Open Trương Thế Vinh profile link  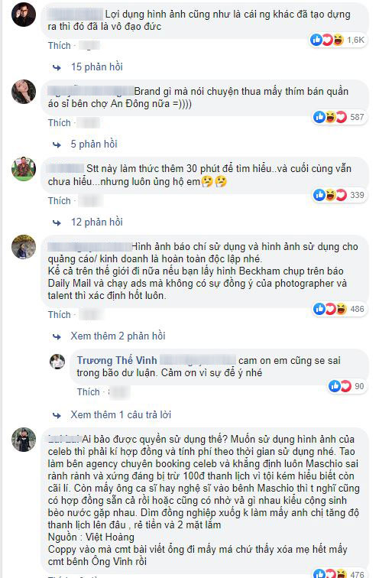117,361
